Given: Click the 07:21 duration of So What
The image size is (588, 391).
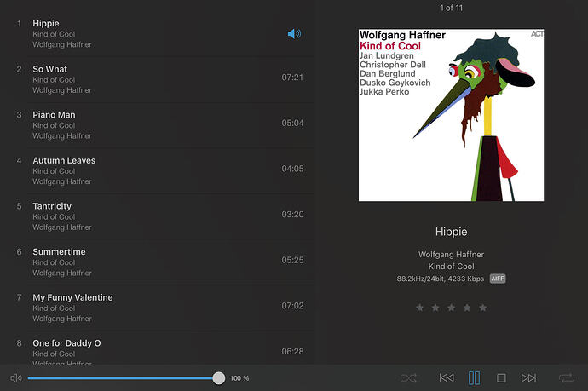Looking at the screenshot, I should point(292,78).
